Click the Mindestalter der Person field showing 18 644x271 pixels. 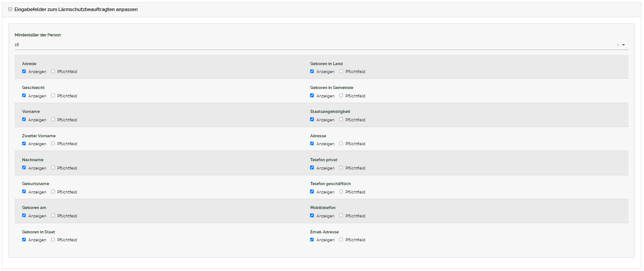[x=310, y=45]
